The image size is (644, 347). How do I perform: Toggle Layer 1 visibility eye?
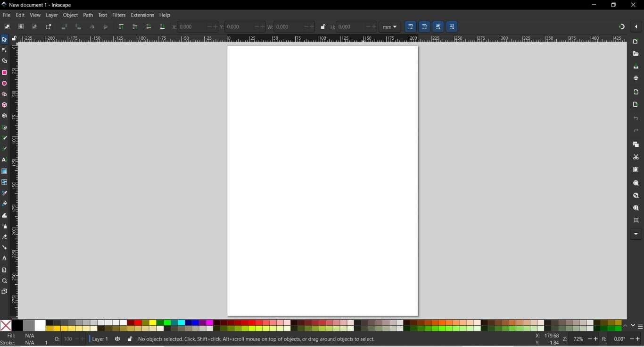(117, 339)
